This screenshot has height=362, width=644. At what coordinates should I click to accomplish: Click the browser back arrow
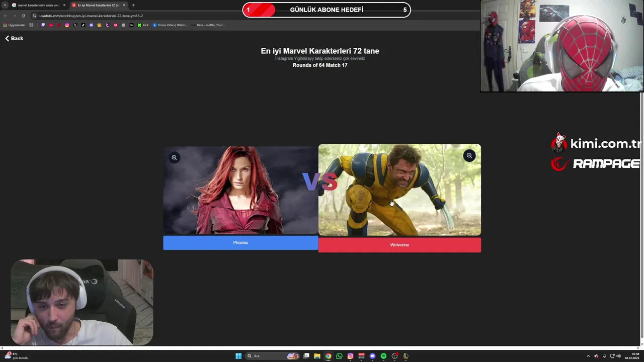point(6,16)
